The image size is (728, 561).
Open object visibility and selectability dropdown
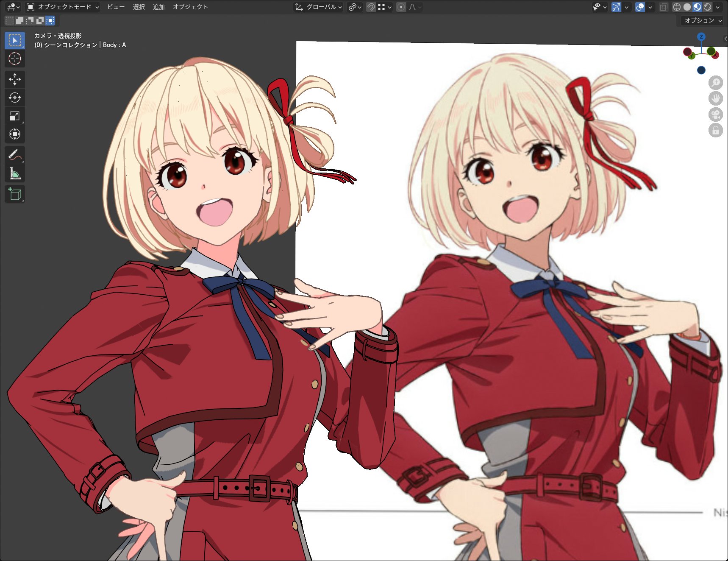pos(600,7)
